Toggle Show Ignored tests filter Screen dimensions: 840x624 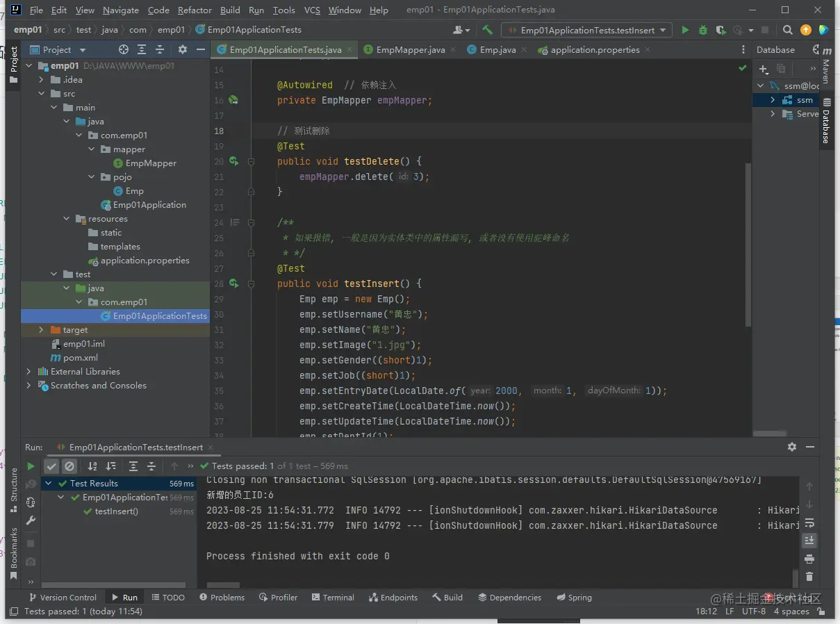click(69, 466)
